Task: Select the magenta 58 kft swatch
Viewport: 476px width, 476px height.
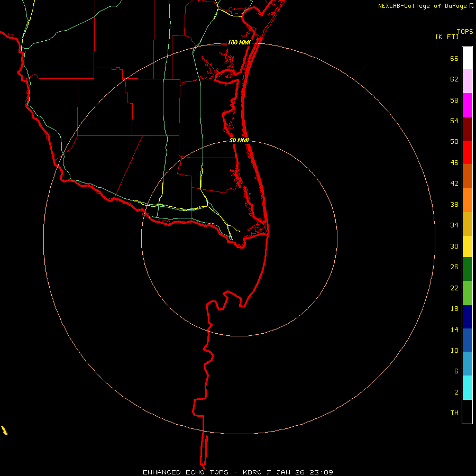Action: point(467,105)
